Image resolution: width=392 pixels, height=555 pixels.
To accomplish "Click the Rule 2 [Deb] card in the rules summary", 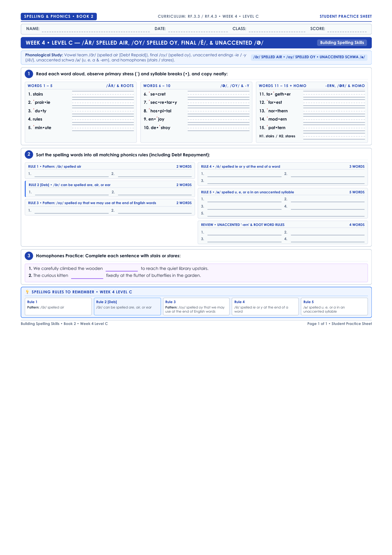I will pos(127,307).
